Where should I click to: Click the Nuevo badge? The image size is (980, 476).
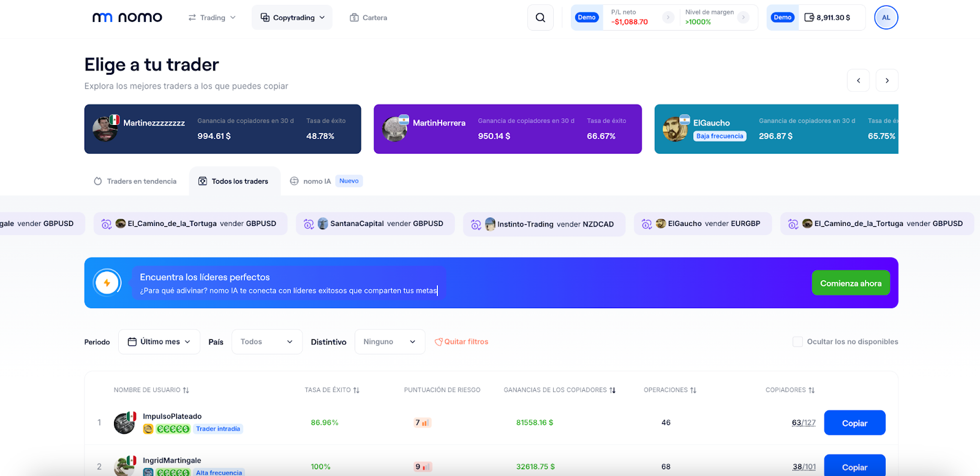coord(349,181)
